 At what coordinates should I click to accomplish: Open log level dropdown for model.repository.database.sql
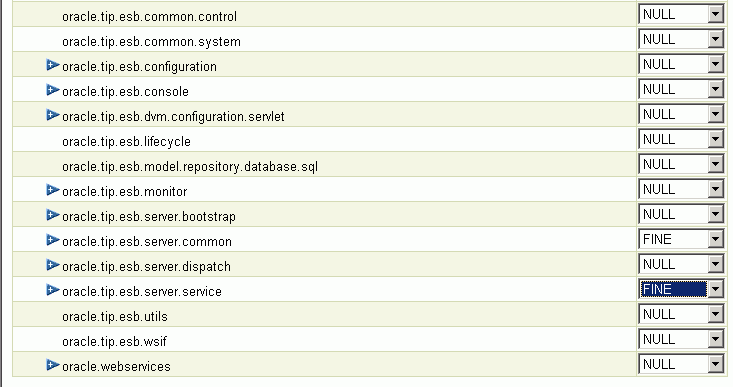pos(681,165)
